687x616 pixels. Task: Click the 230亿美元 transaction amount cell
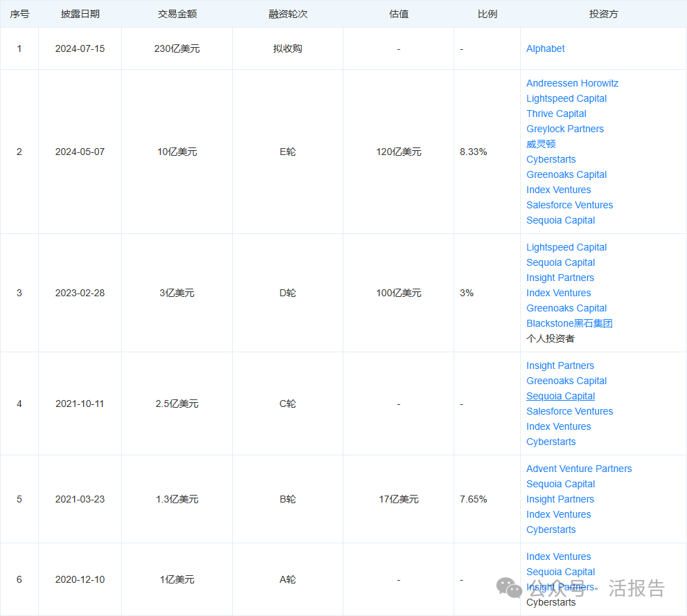177,48
